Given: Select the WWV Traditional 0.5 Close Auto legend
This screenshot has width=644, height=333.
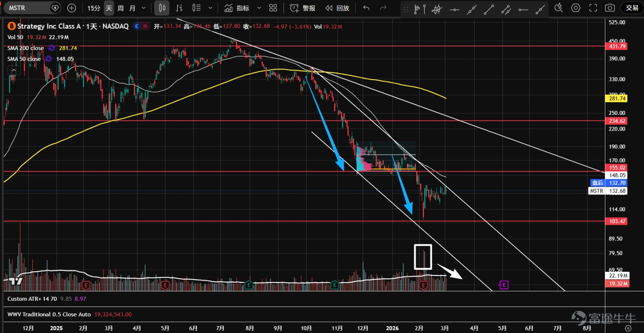Looking at the screenshot, I should pyautogui.click(x=49, y=314).
